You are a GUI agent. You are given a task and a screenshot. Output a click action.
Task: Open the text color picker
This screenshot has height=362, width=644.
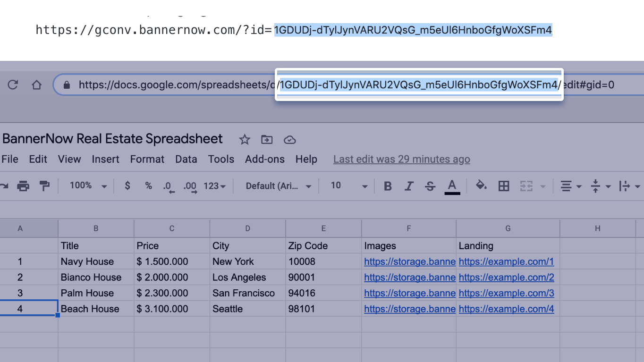[452, 186]
